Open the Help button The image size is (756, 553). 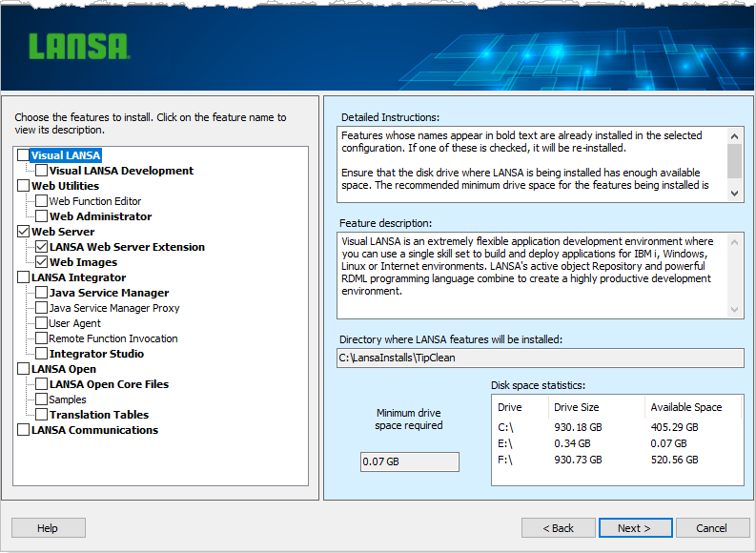(x=49, y=528)
